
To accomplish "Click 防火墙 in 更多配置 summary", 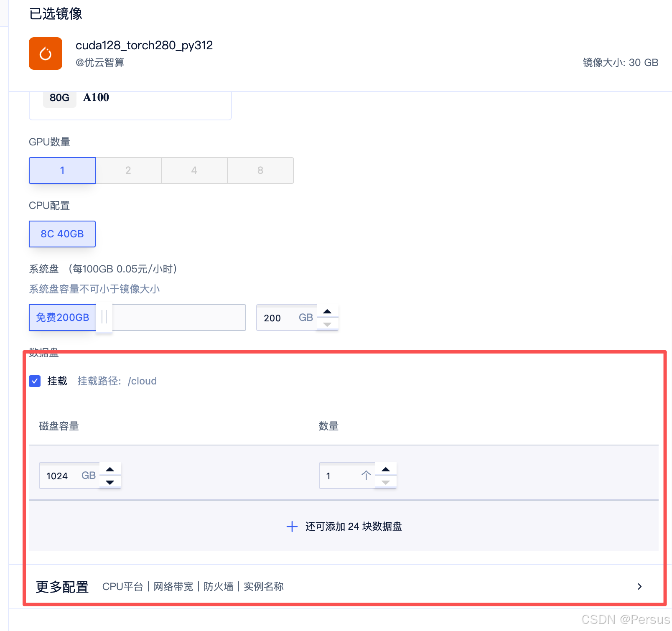I will 219,587.
